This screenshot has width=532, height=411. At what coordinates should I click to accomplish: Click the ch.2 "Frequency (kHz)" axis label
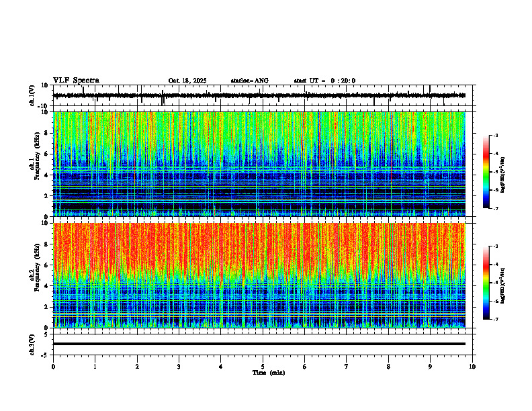pyautogui.click(x=38, y=267)
